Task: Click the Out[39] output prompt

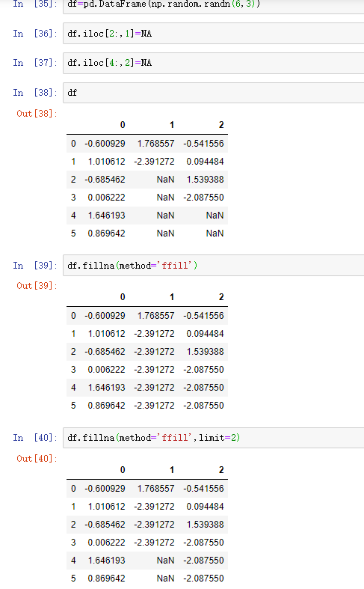Action: [x=37, y=286]
